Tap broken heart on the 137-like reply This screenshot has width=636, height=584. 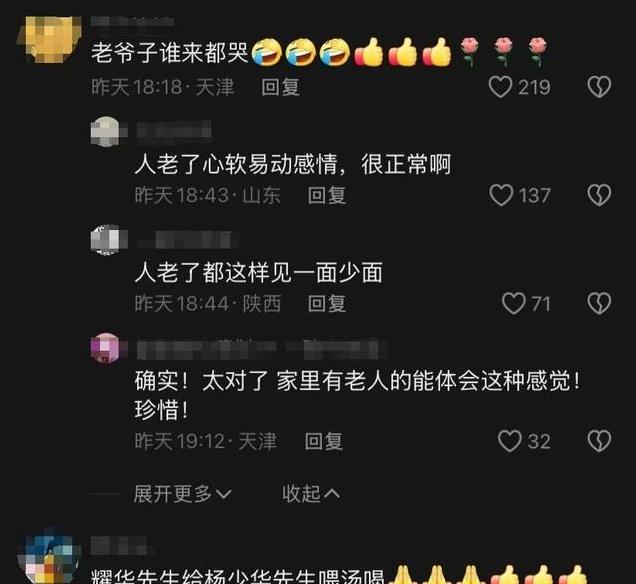coord(599,195)
